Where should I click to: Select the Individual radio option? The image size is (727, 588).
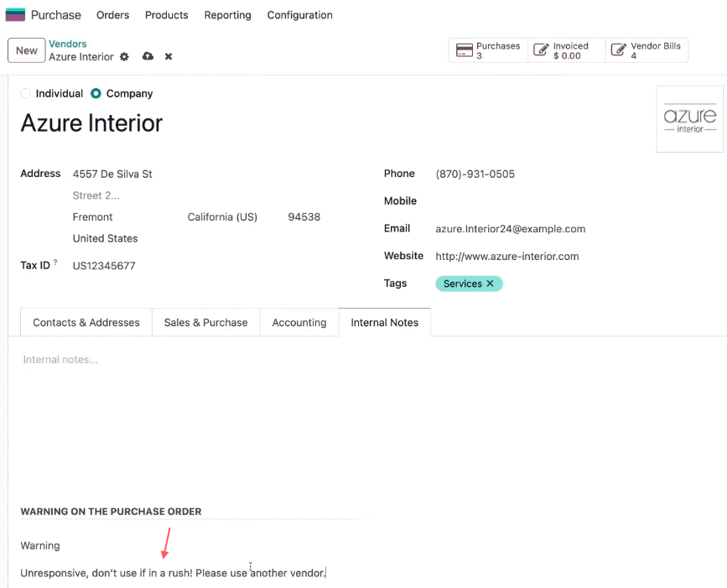point(25,93)
